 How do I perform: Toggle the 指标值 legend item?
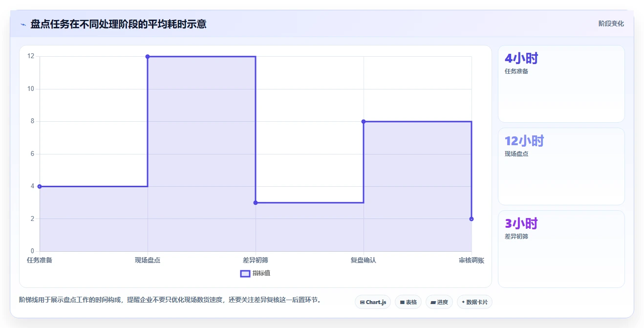(x=255, y=273)
